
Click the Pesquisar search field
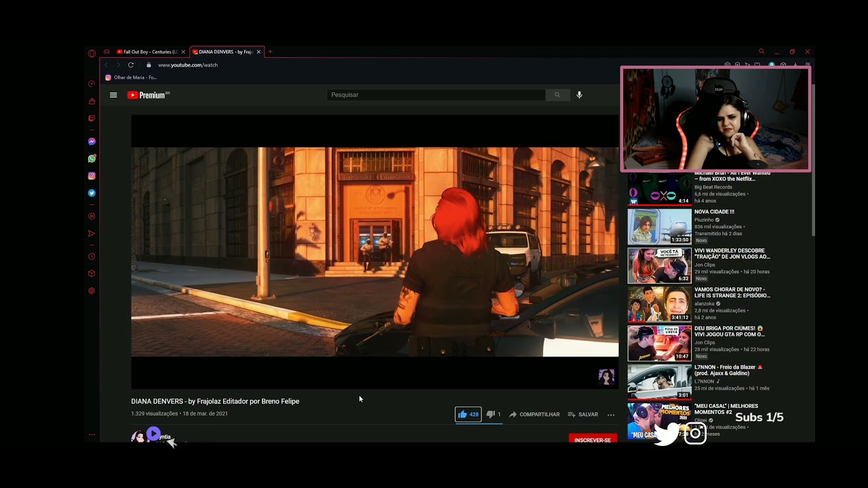437,95
